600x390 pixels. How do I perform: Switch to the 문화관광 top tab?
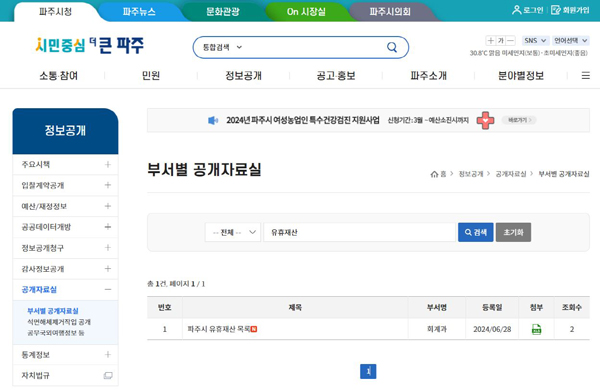[223, 12]
